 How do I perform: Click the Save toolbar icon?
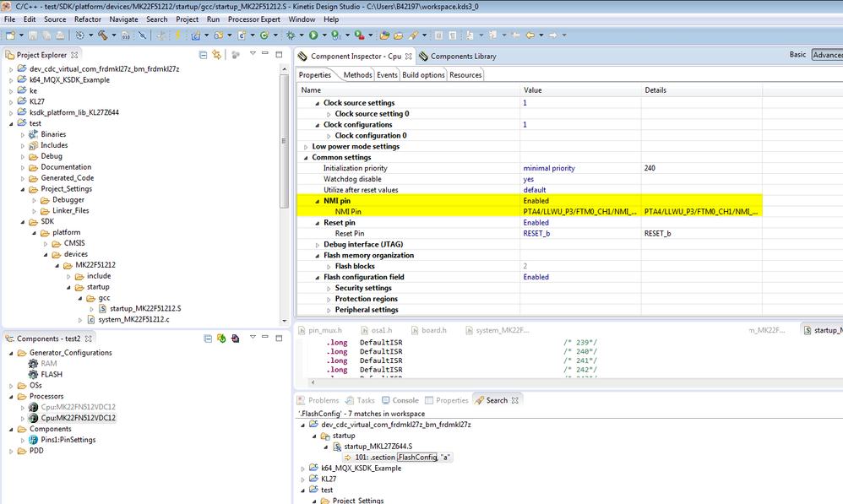pos(33,35)
